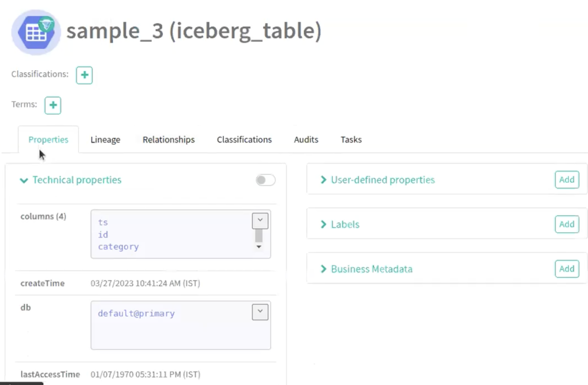Add a term with the plus icon

53,105
